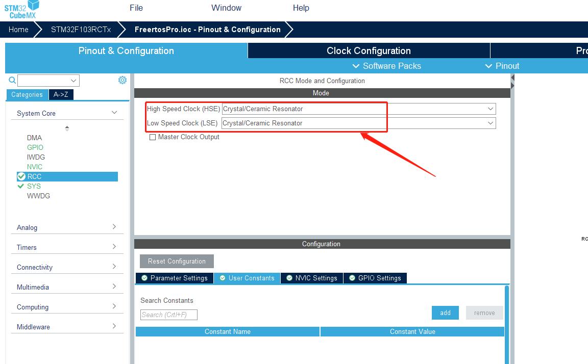Screen dimensions: 588x364
Task: Select DMA in System Core list
Action: click(35, 138)
